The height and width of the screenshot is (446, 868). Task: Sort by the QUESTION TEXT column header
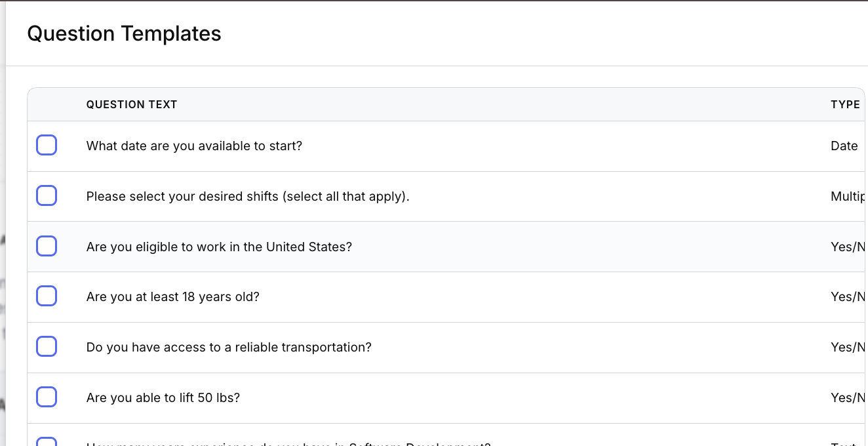click(132, 104)
